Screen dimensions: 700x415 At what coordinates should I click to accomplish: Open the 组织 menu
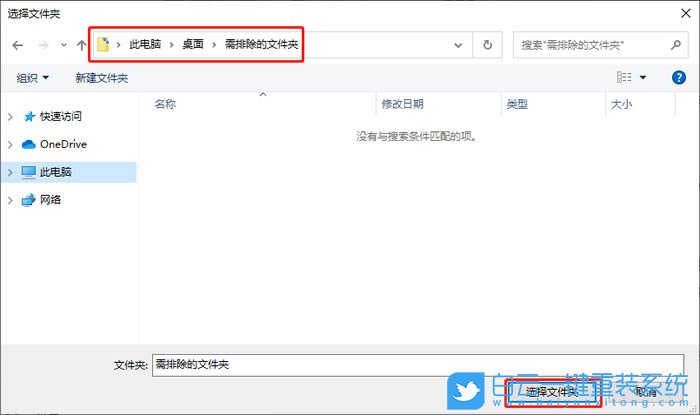[32, 78]
